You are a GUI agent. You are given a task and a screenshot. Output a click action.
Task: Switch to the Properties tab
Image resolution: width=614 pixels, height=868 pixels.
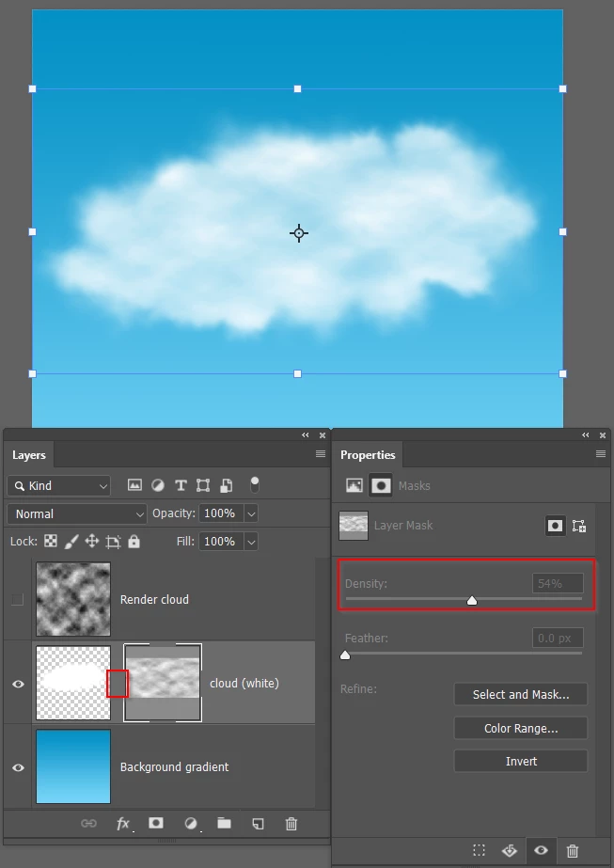pyautogui.click(x=368, y=455)
